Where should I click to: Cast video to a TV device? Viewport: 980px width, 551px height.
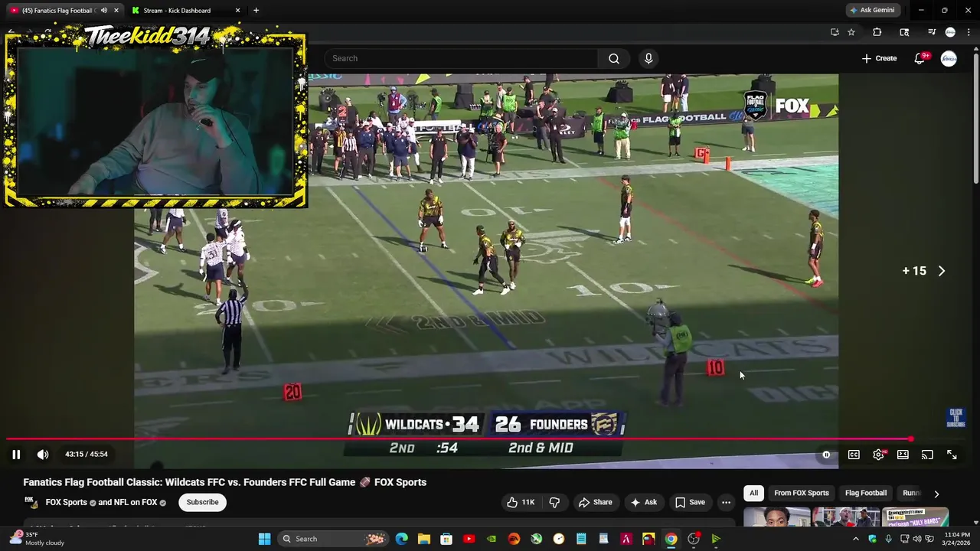(x=927, y=455)
